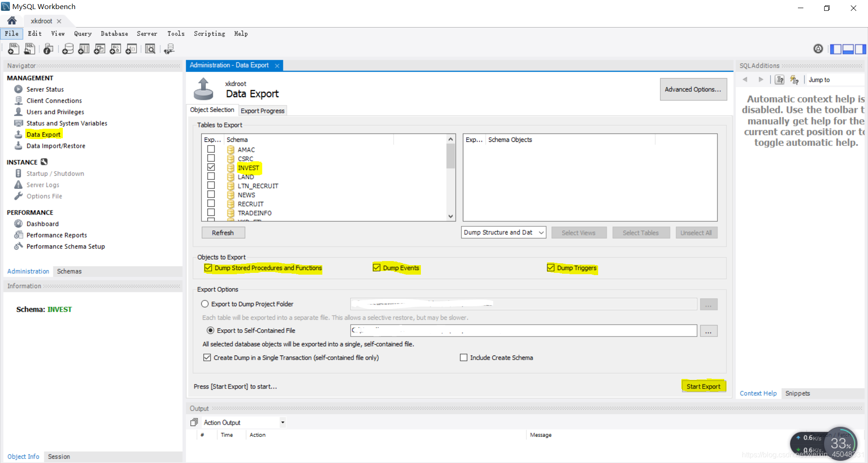Screen dimensions: 868x463
Task: Open the Database menu
Action: tap(114, 33)
